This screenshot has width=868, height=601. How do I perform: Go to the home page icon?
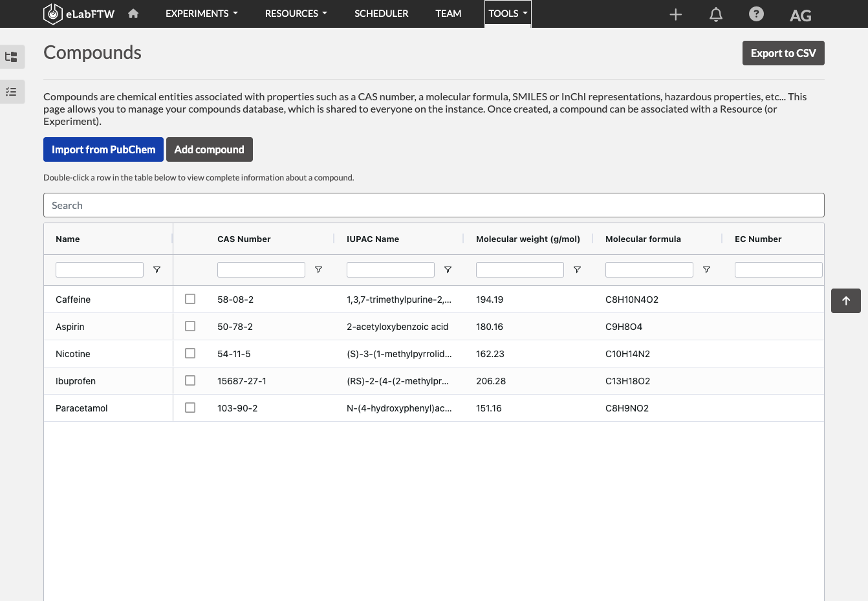(133, 14)
